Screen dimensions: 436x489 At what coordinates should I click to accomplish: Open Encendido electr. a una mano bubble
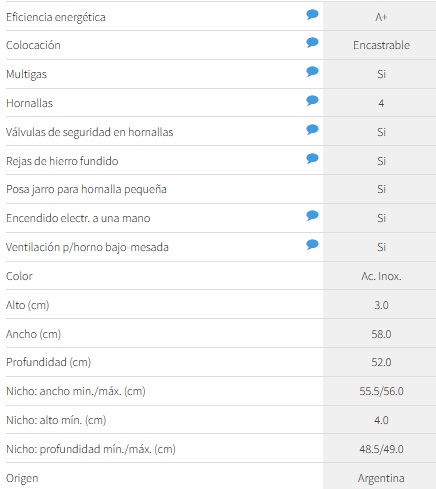pyautogui.click(x=312, y=216)
